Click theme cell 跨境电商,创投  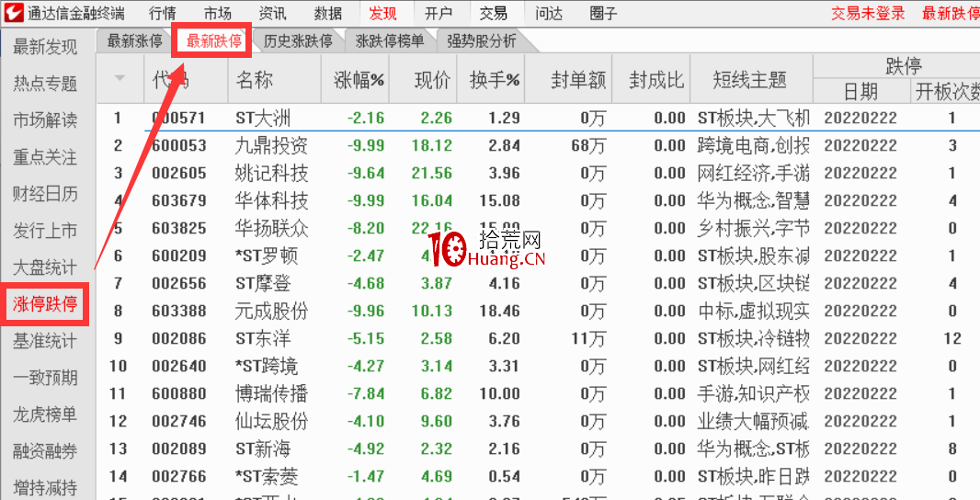753,145
